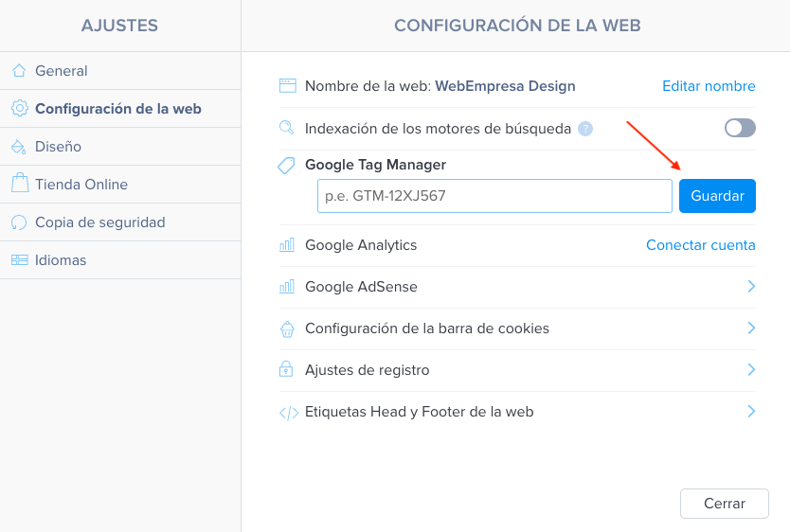Expand the Google AdSense chevron
The image size is (790, 532).
click(751, 287)
